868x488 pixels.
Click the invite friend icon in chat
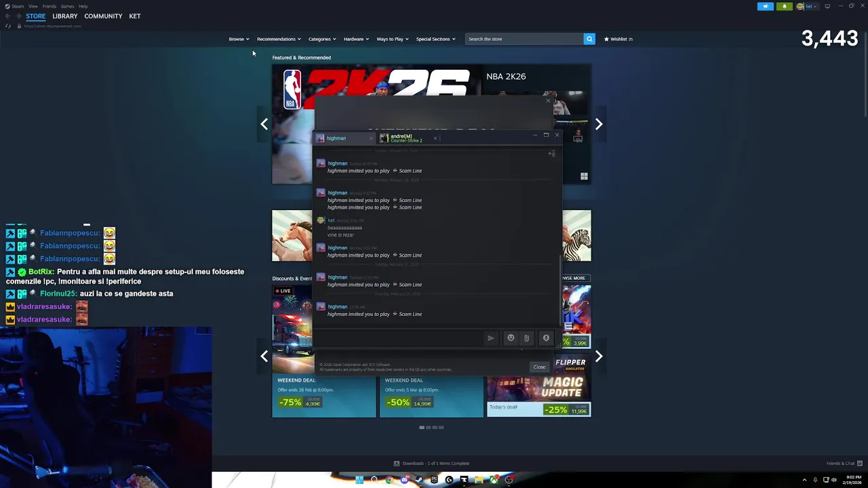coord(551,154)
